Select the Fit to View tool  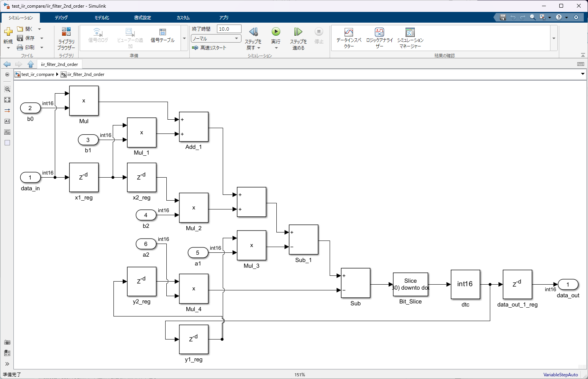click(x=7, y=100)
